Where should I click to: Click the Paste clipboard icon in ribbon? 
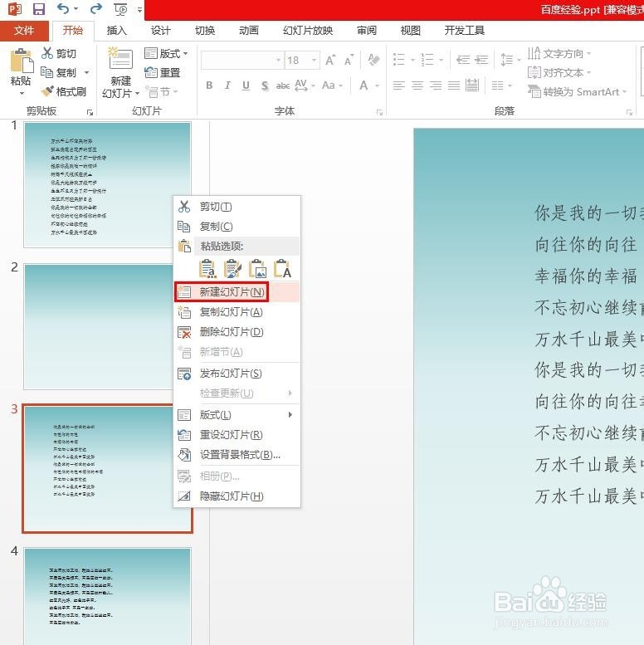tap(22, 61)
